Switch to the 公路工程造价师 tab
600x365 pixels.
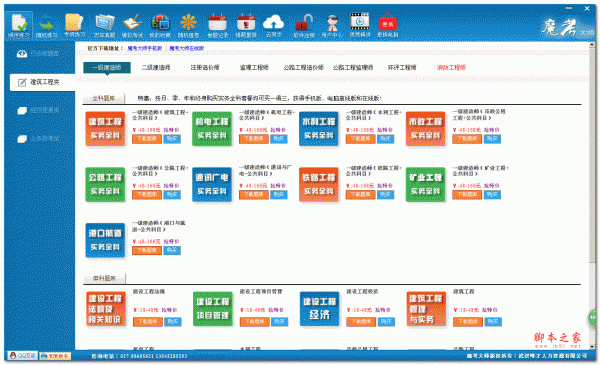(x=303, y=67)
